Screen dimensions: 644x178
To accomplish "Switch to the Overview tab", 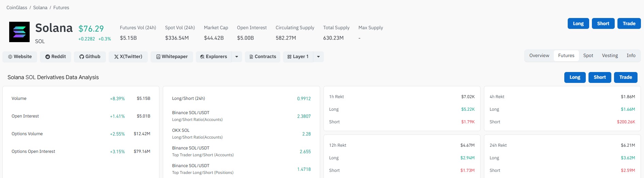I will pyautogui.click(x=539, y=56).
